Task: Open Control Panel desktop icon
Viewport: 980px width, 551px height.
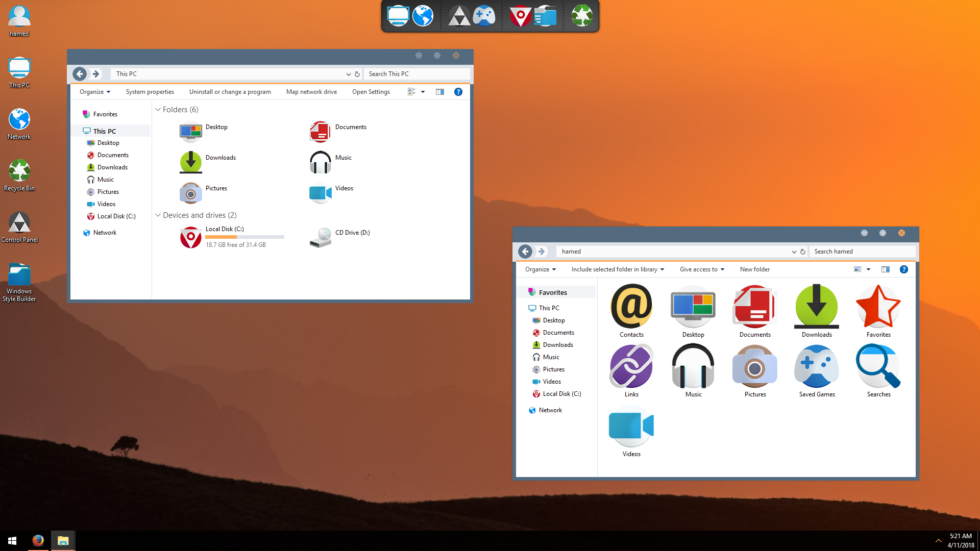Action: 19,223
